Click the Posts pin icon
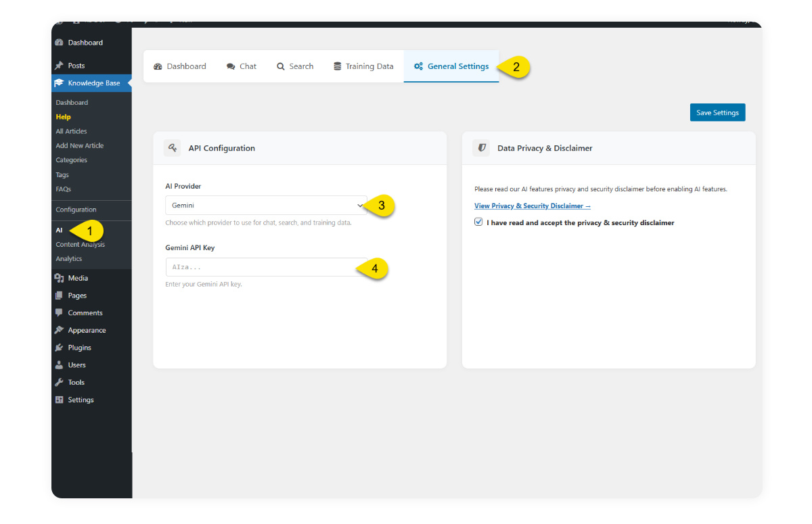Screen dimensions: 812x524 60,66
